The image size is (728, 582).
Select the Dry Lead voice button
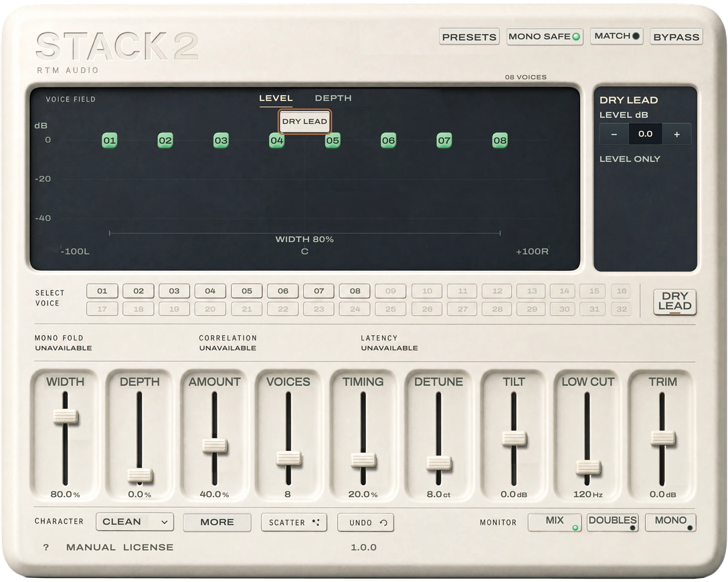coord(674,302)
